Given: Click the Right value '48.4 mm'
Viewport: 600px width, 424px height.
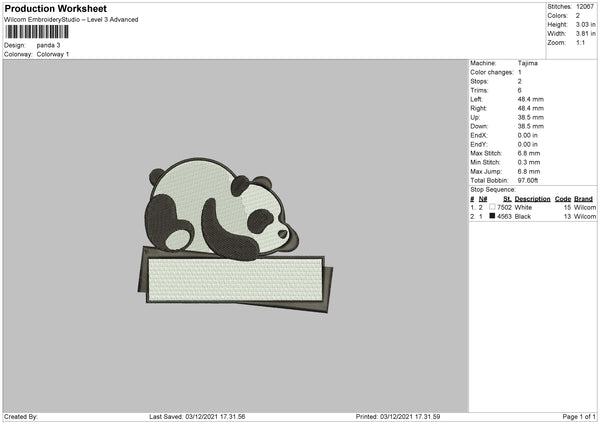Looking at the screenshot, I should 531,108.
